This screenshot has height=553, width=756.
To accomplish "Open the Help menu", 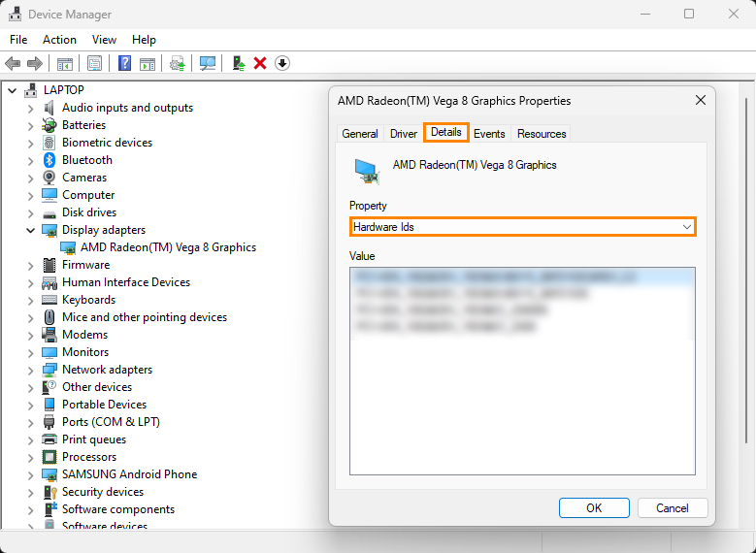I will click(144, 40).
